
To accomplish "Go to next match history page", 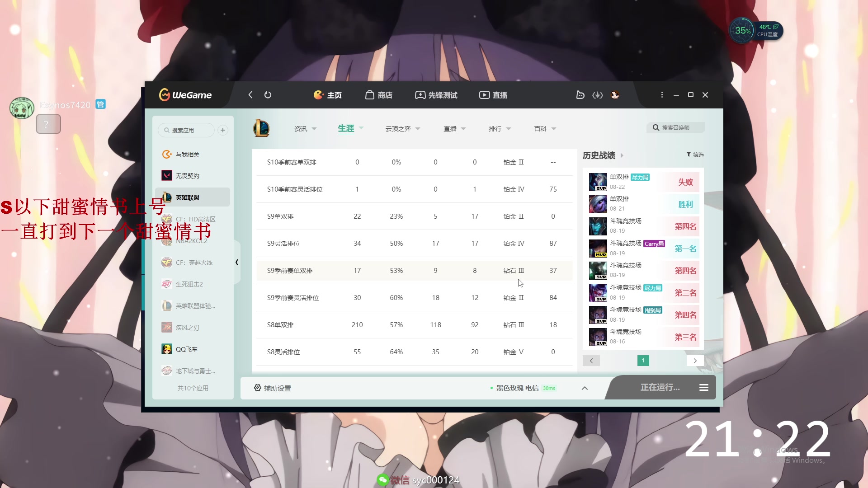I will pyautogui.click(x=695, y=361).
